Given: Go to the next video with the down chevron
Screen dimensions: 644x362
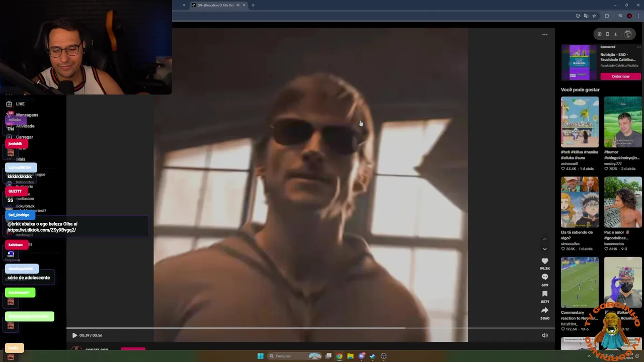Looking at the screenshot, I should click(544, 249).
